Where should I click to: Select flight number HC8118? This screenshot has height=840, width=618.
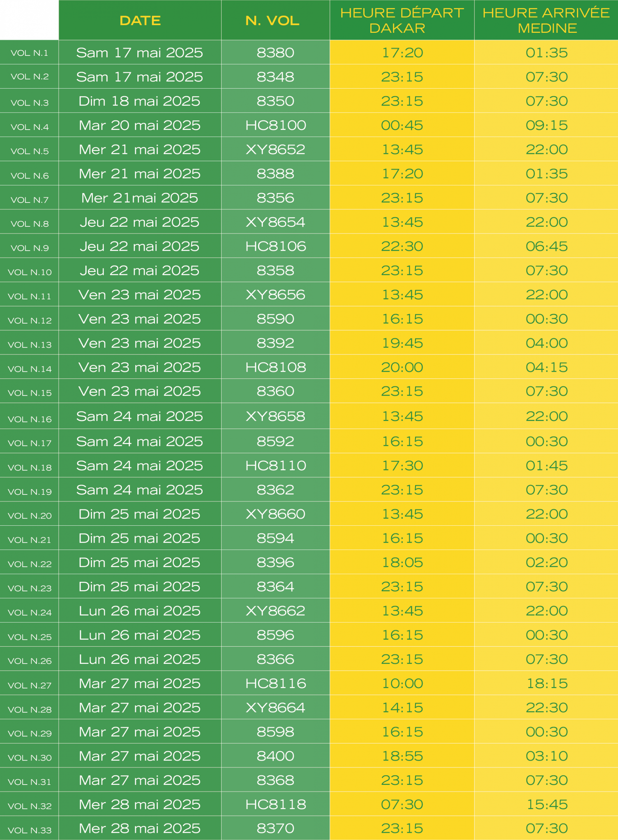(x=276, y=804)
